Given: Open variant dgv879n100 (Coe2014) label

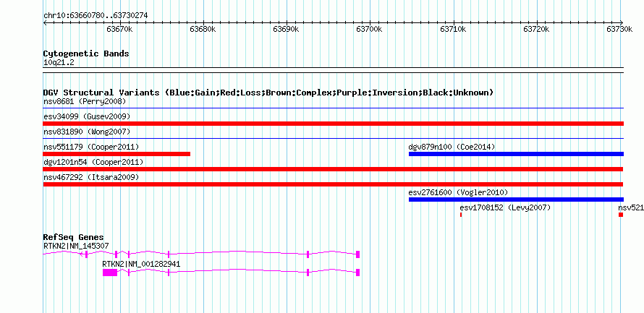Looking at the screenshot, I should pos(452,147).
